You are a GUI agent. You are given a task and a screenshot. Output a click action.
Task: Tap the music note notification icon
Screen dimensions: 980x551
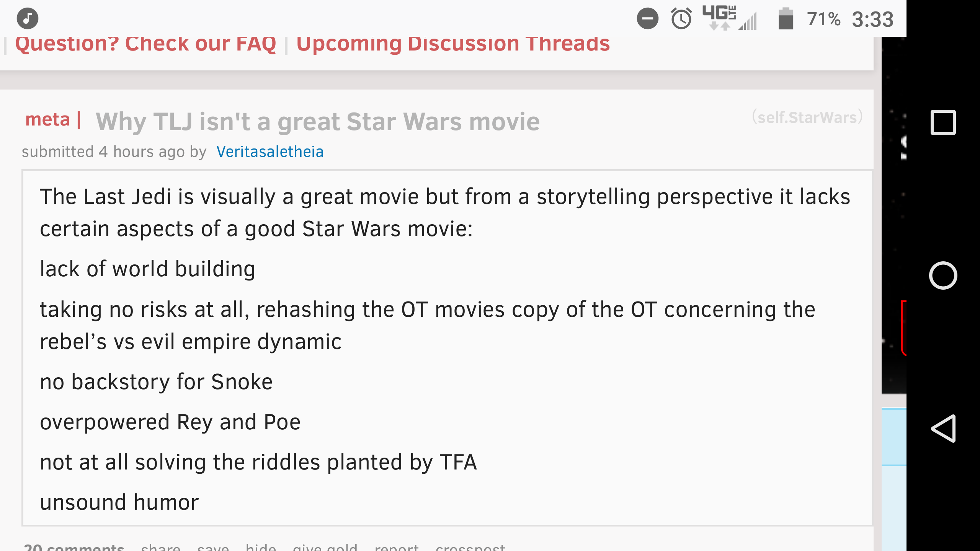[28, 18]
